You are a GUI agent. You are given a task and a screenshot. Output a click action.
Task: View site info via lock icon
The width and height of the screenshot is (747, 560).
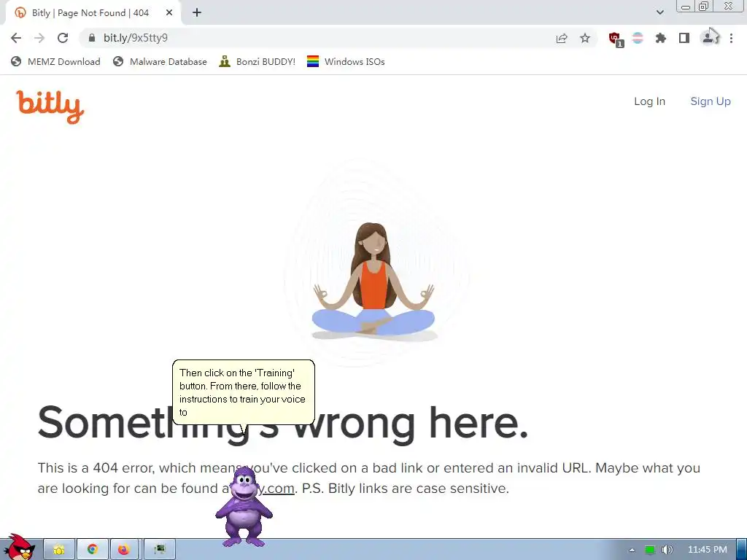tap(92, 38)
